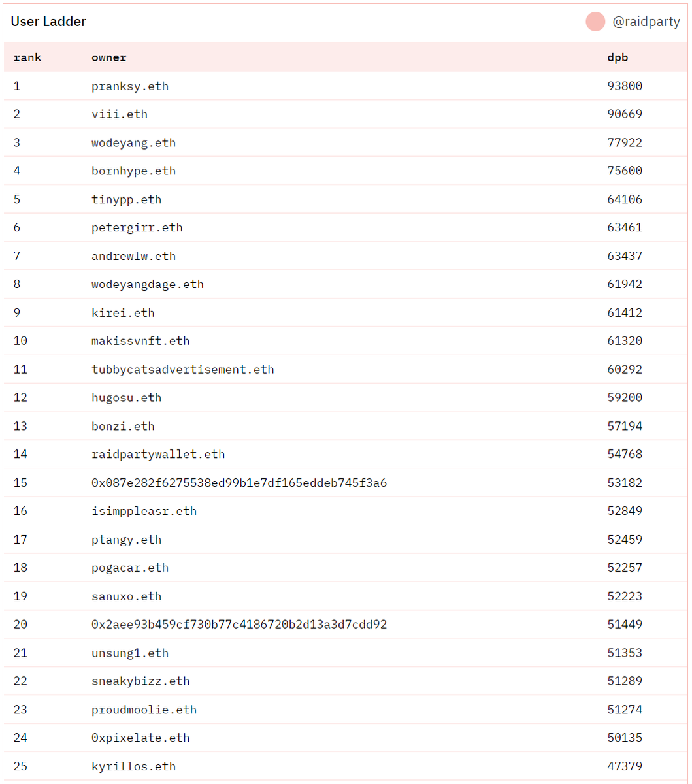Click dpb value 51274
The image size is (692, 784).
click(625, 710)
